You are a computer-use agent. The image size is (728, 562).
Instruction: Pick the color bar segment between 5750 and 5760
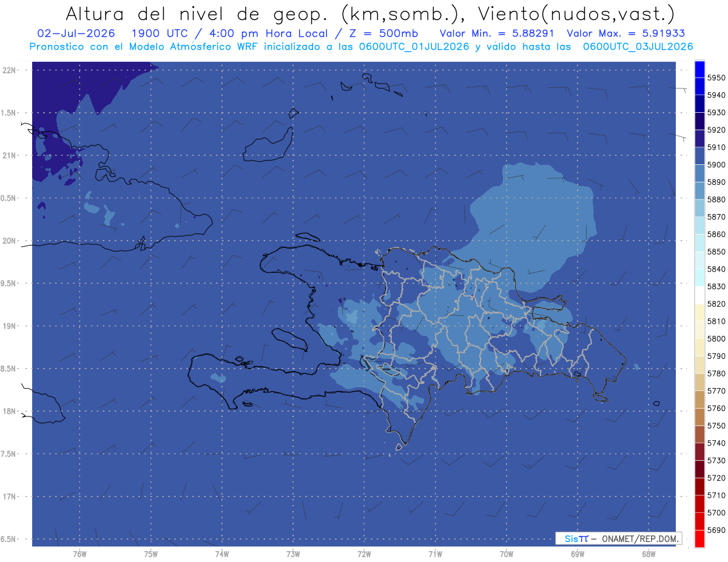point(699,416)
